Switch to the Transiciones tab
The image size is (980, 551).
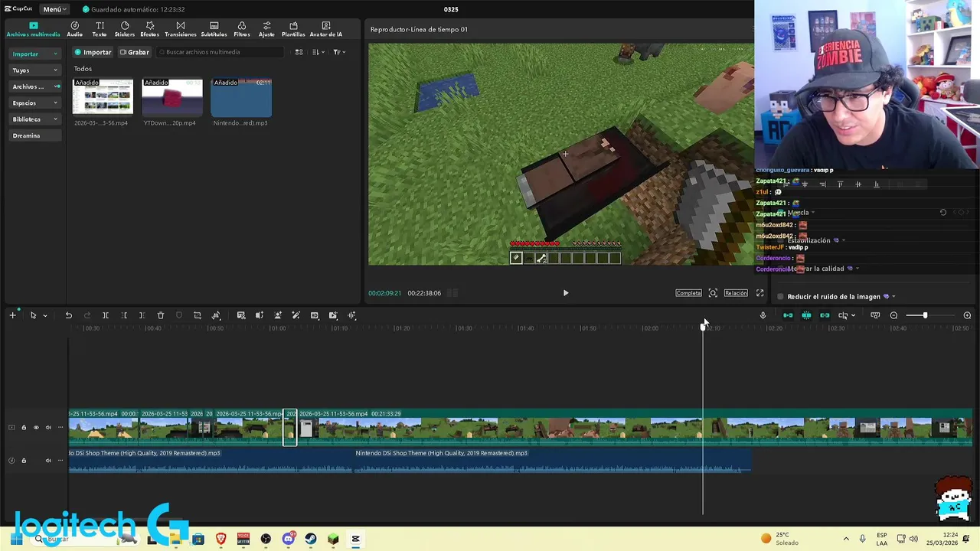coord(181,29)
